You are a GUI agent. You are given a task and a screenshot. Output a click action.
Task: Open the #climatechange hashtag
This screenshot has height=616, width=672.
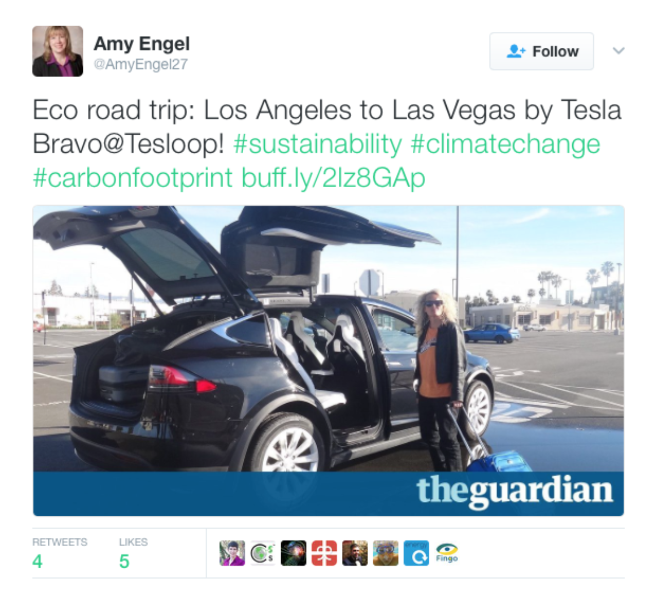505,144
